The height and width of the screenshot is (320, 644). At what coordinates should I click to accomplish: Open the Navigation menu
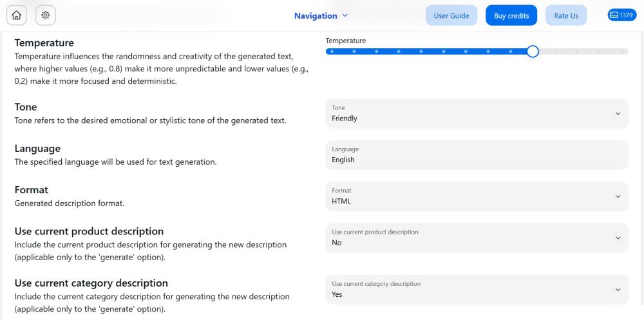click(x=321, y=15)
